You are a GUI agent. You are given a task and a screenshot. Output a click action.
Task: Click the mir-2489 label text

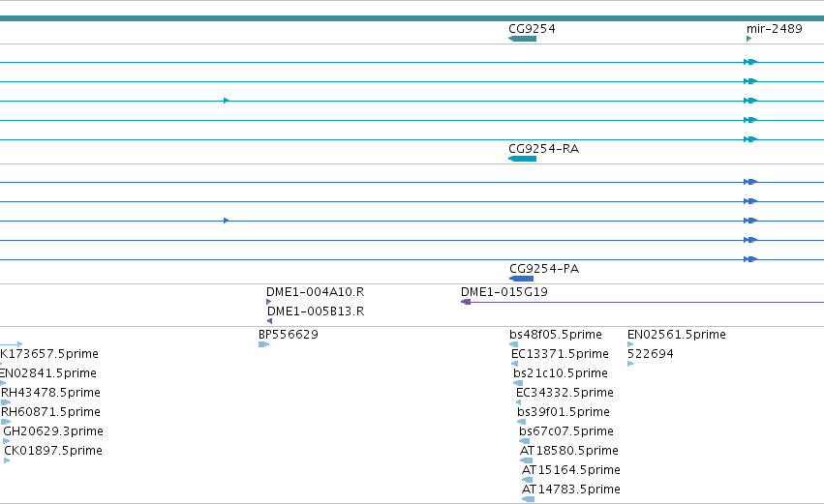click(774, 29)
